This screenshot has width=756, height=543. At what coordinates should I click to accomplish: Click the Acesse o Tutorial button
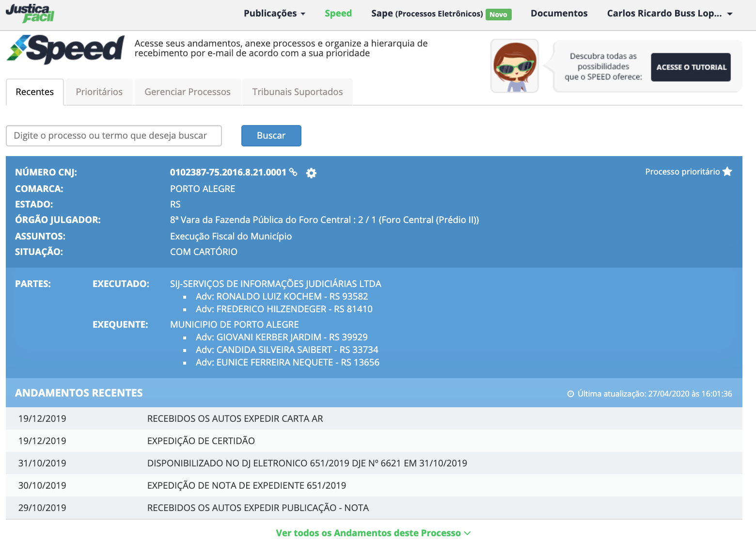tap(691, 67)
